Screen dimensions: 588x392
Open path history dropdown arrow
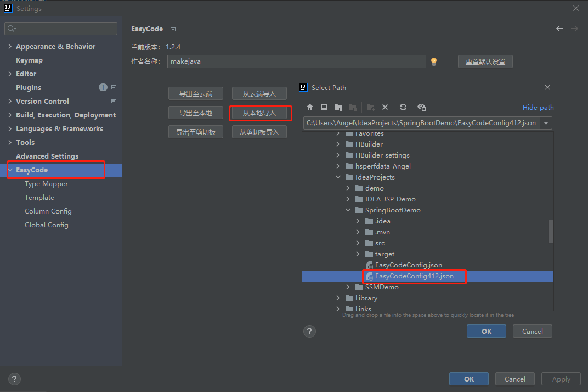546,123
